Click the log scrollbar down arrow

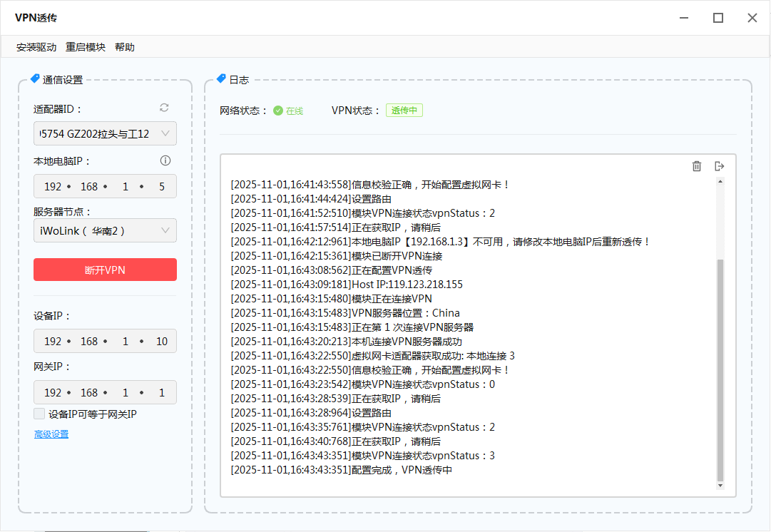click(x=720, y=486)
